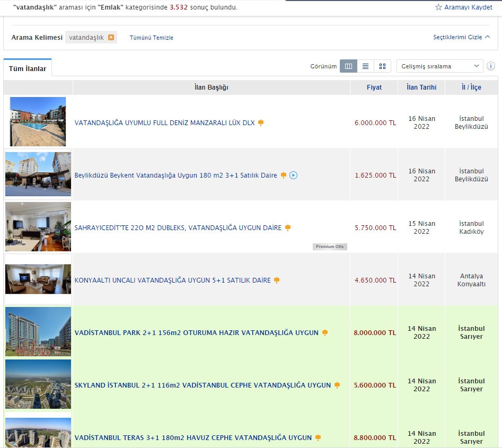Image resolution: width=502 pixels, height=448 pixels.
Task: Click tower thumbnail of VADİSTANBUL PARK listing
Action: (x=38, y=331)
